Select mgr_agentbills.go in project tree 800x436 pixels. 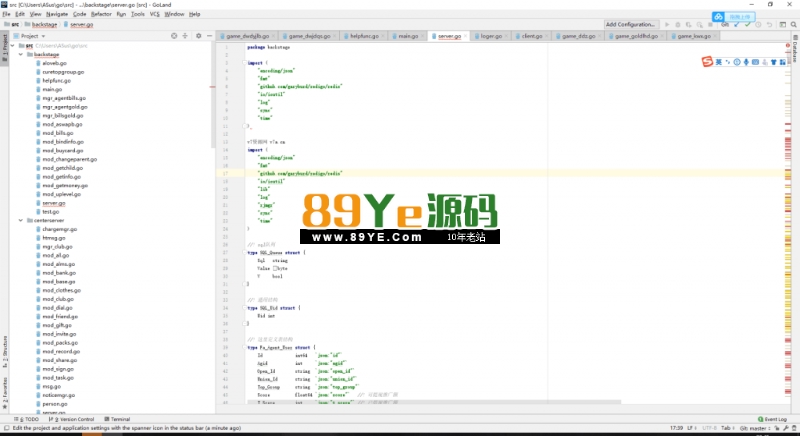coord(64,98)
